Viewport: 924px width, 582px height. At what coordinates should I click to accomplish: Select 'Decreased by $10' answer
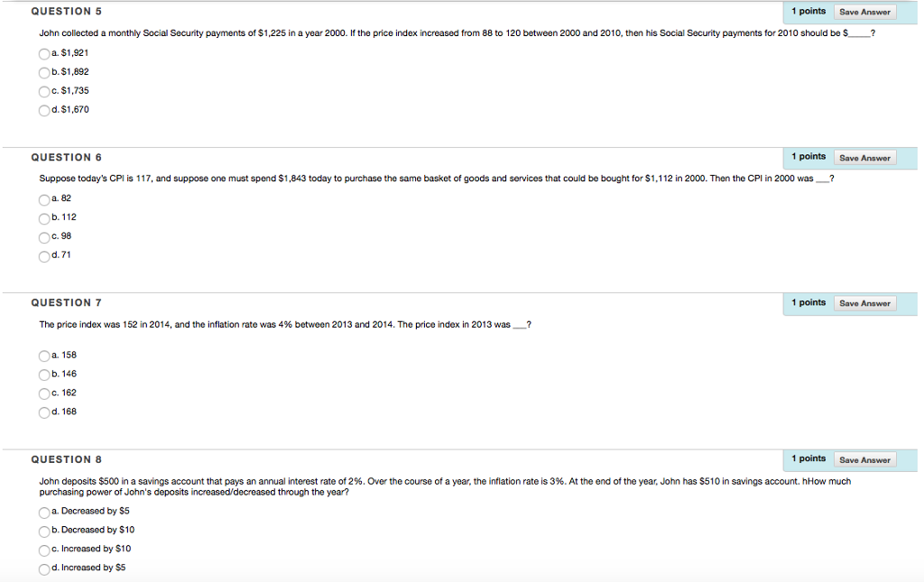point(43,531)
